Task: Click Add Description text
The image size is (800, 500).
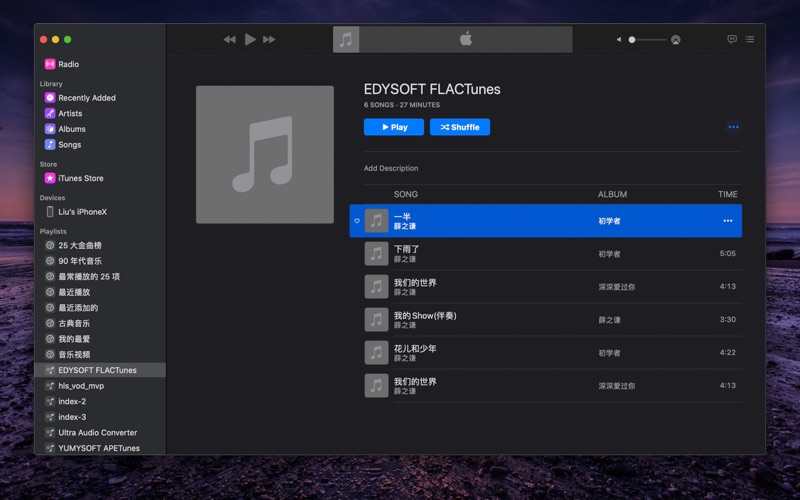Action: coord(391,168)
